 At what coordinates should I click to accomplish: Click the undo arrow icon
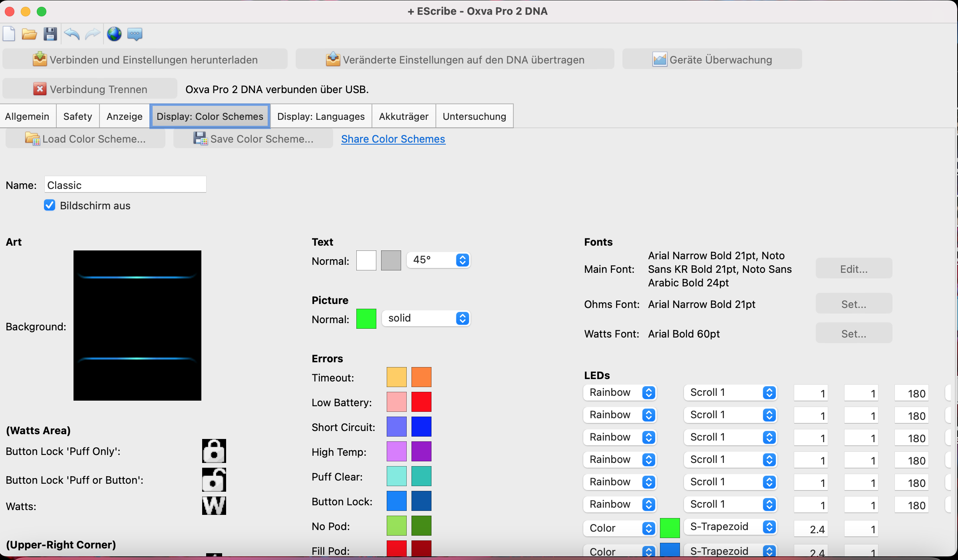72,34
